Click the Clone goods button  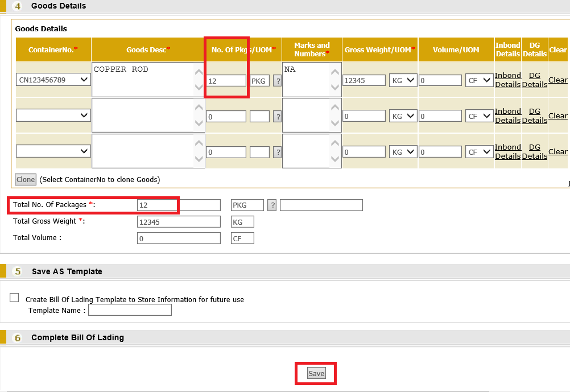click(26, 179)
